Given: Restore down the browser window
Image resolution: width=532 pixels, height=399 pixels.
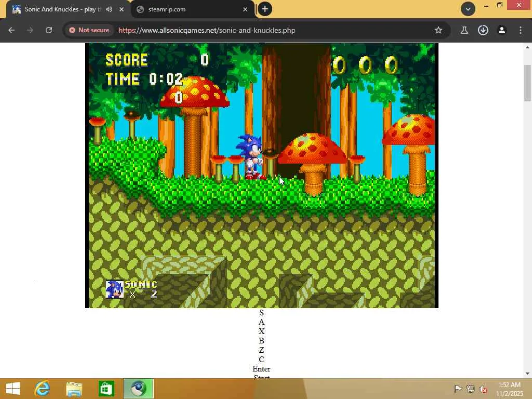Looking at the screenshot, I should click(x=499, y=5).
